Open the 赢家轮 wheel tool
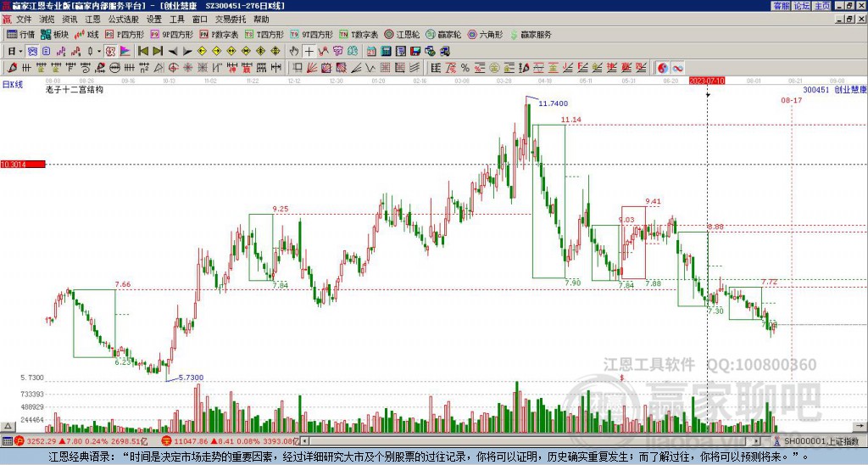 [443, 34]
